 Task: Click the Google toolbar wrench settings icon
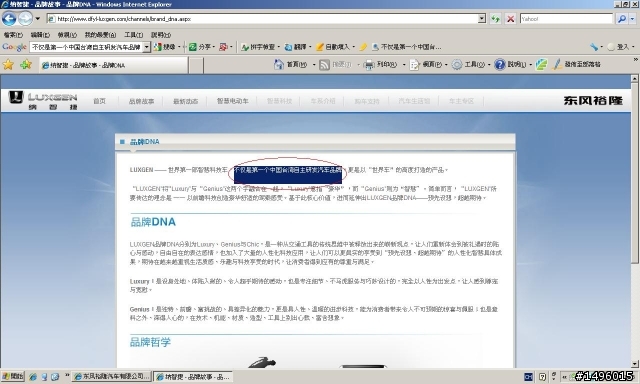click(593, 47)
